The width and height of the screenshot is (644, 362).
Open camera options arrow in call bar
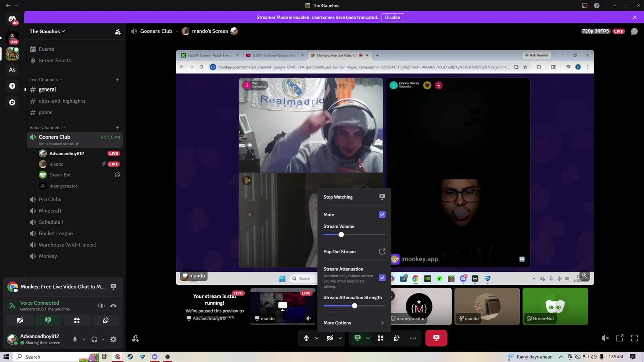click(340, 338)
